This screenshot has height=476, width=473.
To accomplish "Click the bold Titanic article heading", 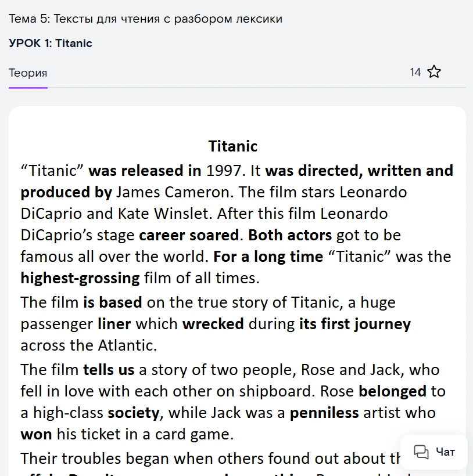I will click(232, 146).
